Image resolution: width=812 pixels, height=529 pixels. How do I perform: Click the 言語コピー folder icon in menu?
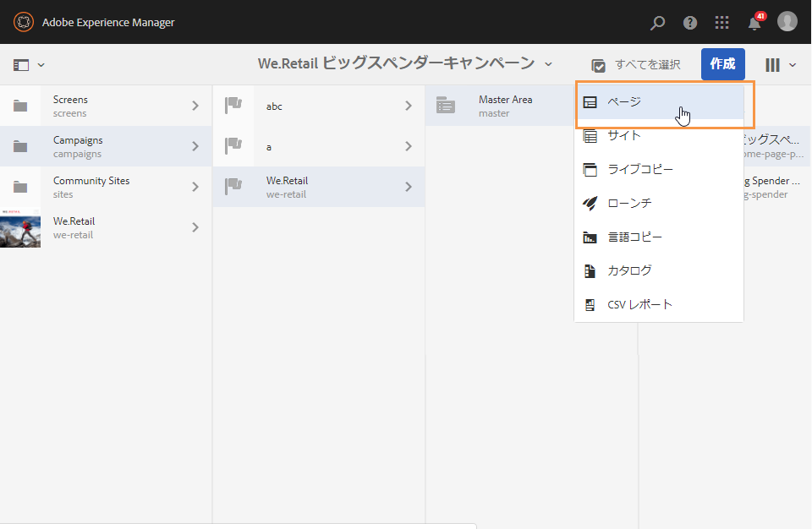(590, 237)
